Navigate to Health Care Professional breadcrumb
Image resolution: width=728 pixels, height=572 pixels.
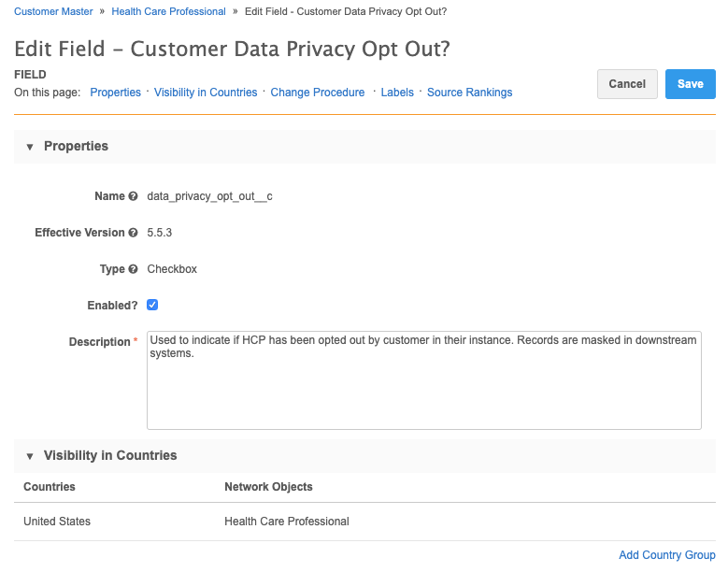coord(168,11)
